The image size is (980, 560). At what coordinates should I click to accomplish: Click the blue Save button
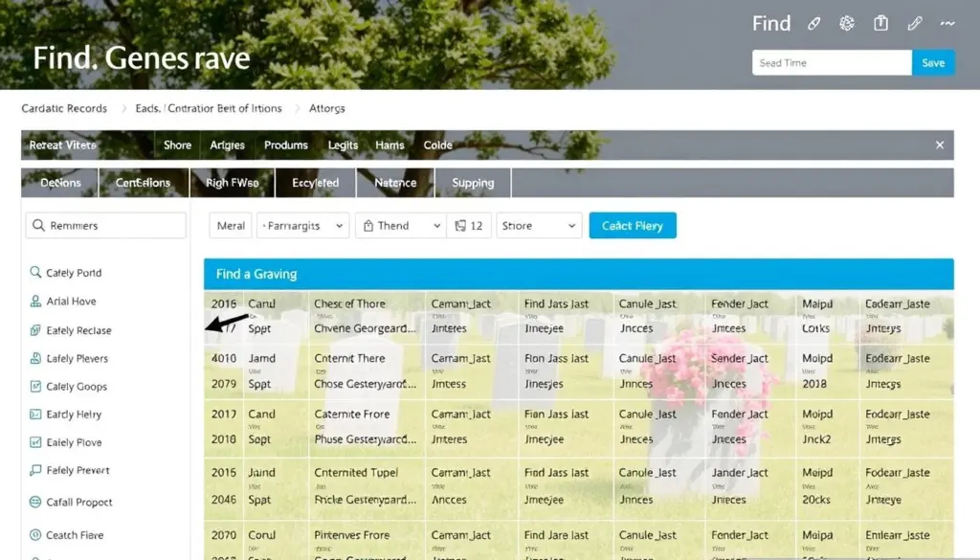click(x=933, y=62)
